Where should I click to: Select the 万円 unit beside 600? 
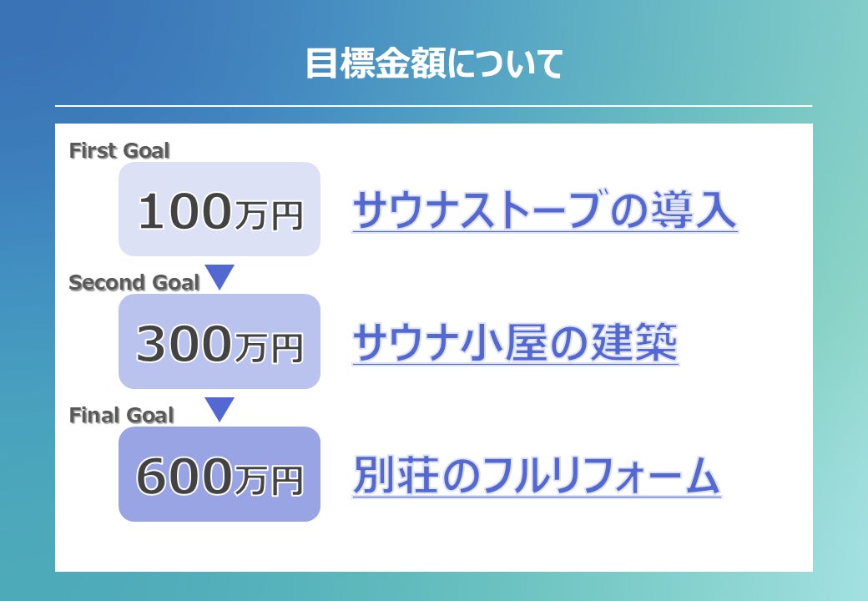point(267,481)
